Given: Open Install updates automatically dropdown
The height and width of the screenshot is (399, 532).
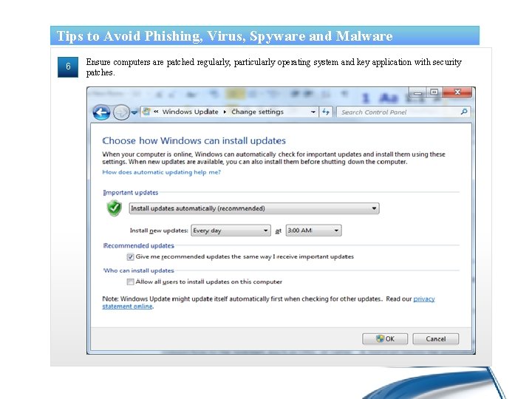Looking at the screenshot, I should pyautogui.click(x=254, y=208).
